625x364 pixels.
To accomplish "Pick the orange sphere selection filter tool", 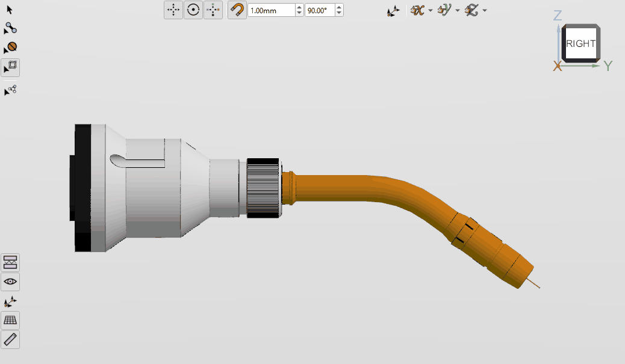I will [x=10, y=48].
